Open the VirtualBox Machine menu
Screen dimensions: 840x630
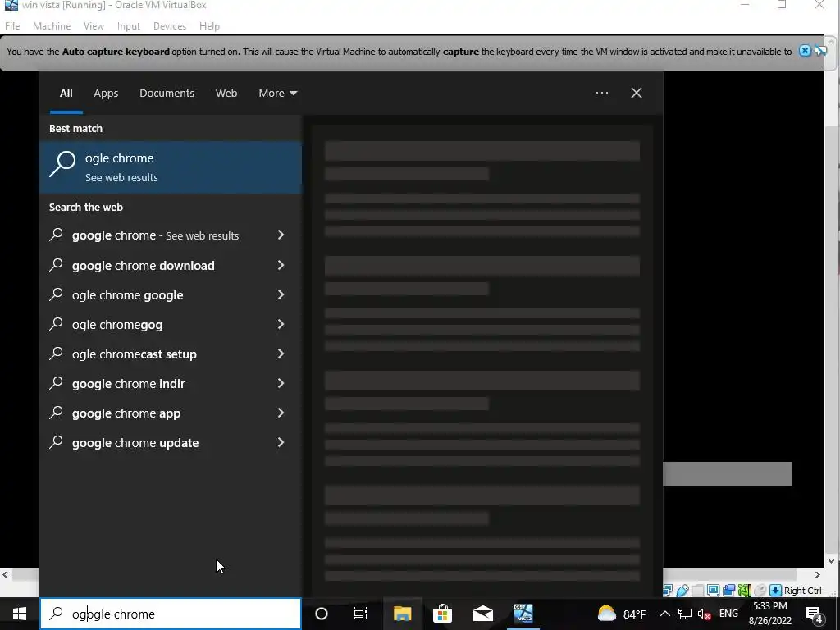[x=52, y=25]
